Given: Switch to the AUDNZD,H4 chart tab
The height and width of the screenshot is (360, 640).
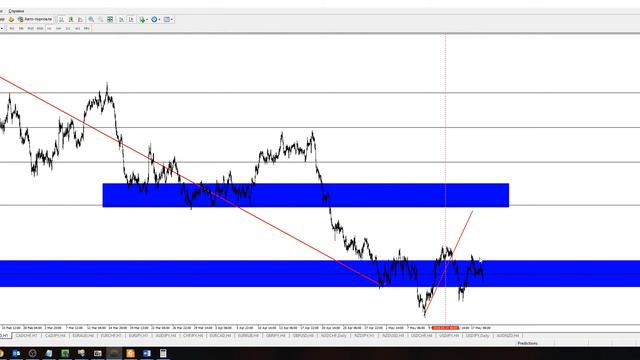Looking at the screenshot, I should click(507, 336).
